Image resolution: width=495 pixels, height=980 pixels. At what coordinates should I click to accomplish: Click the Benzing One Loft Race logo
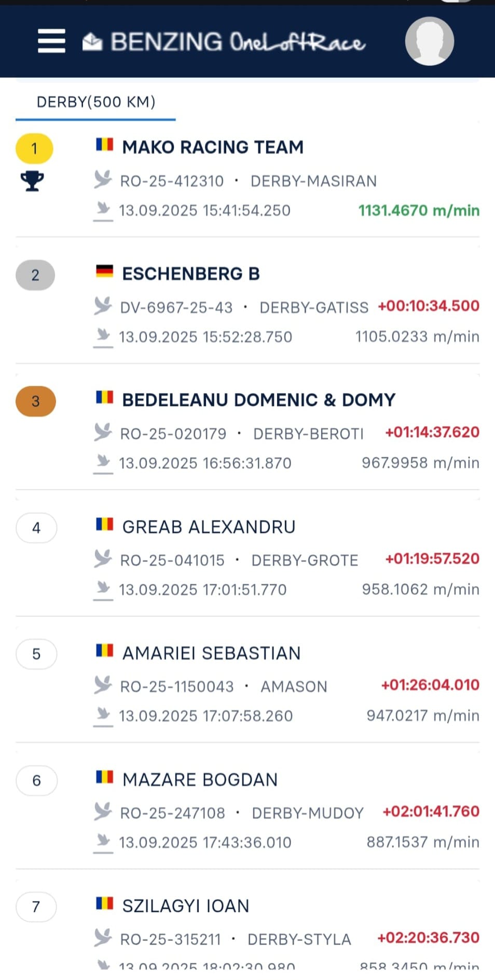click(x=224, y=42)
